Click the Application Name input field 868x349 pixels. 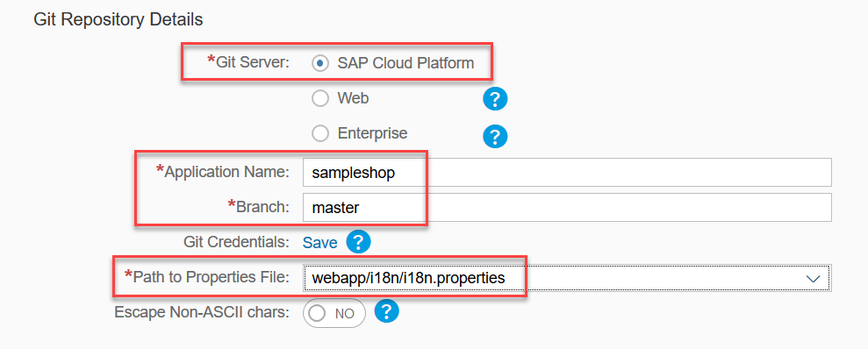point(568,173)
